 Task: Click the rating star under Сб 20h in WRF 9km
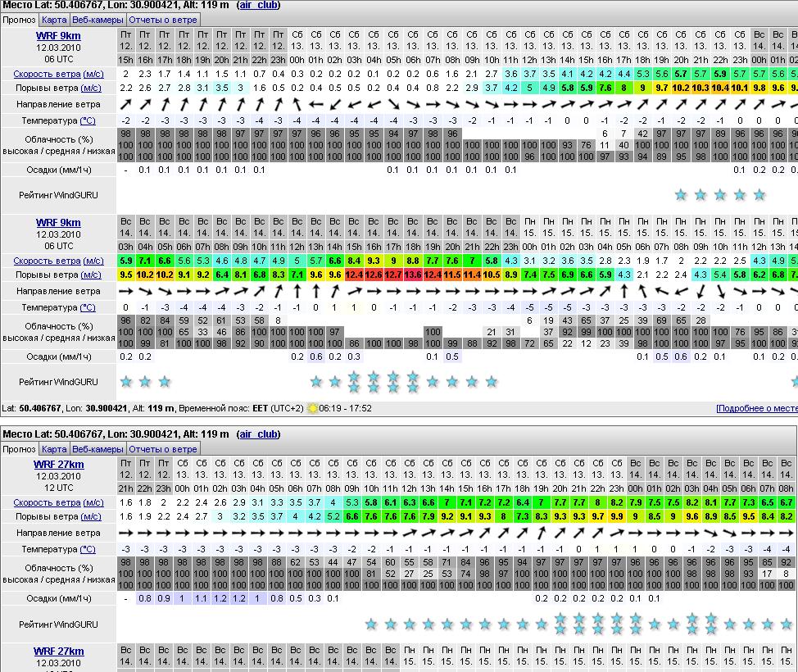[x=681, y=195]
